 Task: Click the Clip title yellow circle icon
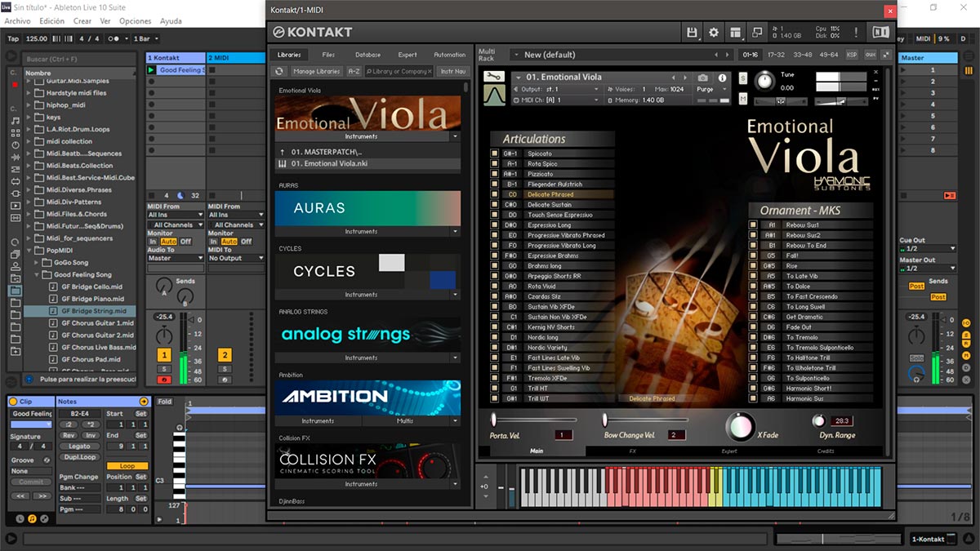click(x=14, y=402)
